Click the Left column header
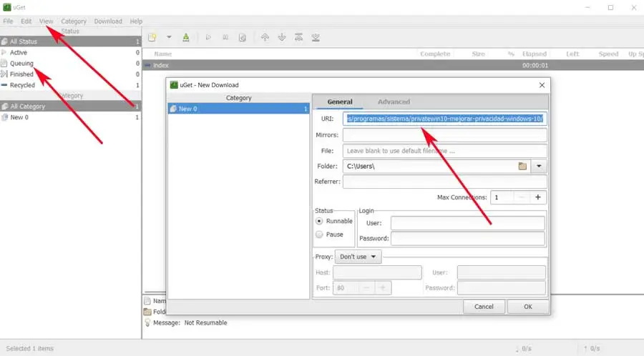644x356 pixels. coord(572,54)
